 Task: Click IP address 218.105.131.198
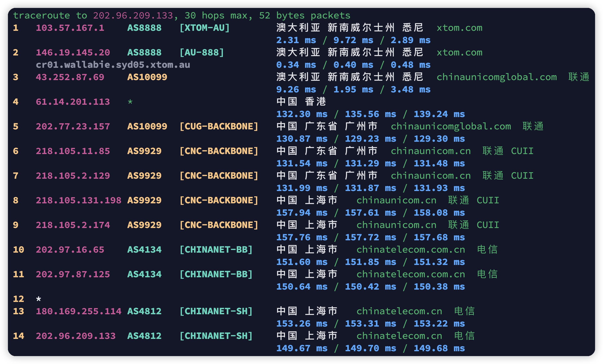click(79, 200)
